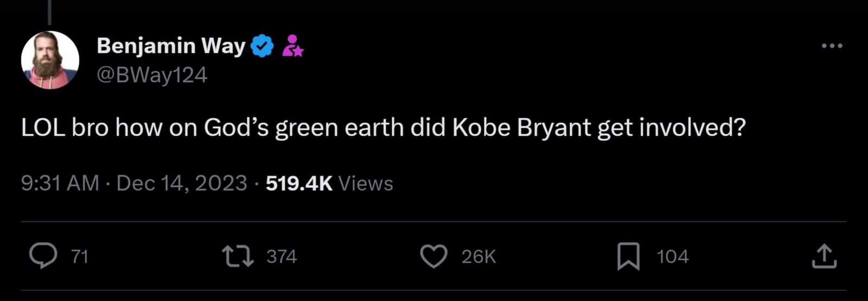Click the reply speech bubble icon
Image resolution: width=868 pixels, height=301 pixels.
pos(43,256)
